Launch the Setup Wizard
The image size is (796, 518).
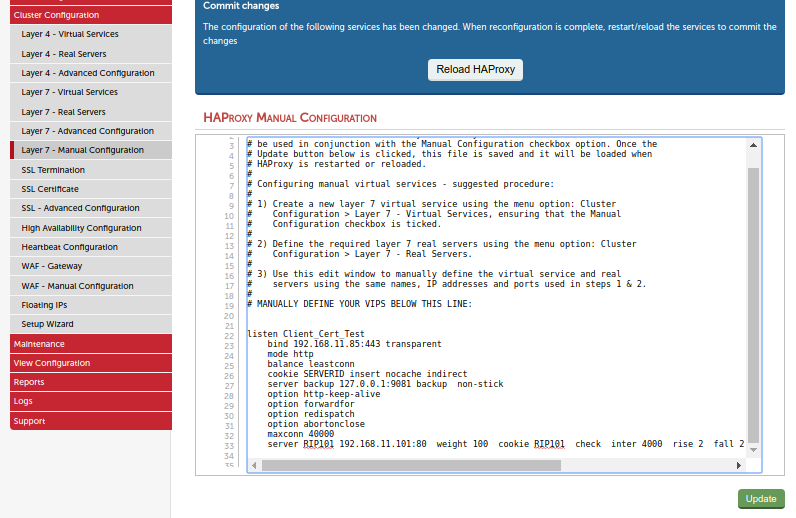91,324
